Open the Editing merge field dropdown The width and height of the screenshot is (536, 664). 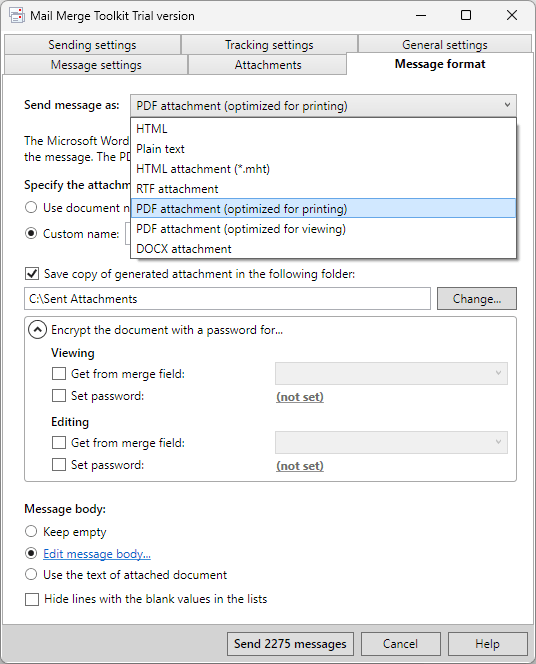click(x=391, y=442)
